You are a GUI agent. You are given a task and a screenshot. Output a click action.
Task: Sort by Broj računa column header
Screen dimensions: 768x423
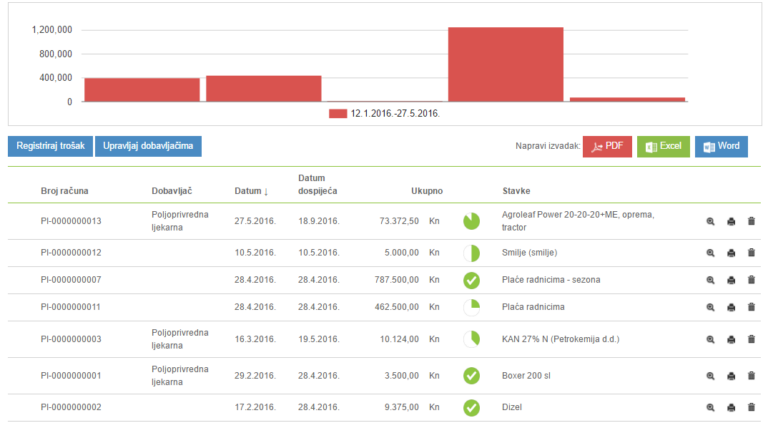pyautogui.click(x=65, y=191)
